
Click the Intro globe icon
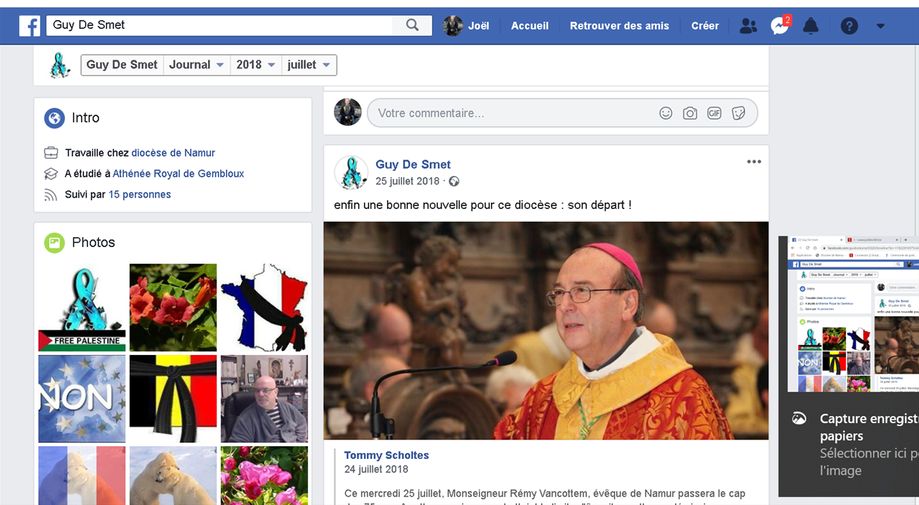coord(55,118)
